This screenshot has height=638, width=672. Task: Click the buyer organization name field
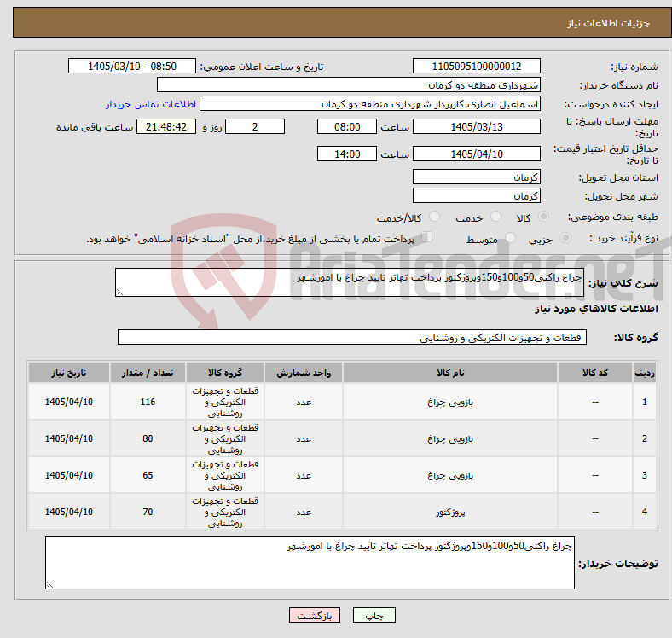(x=349, y=85)
